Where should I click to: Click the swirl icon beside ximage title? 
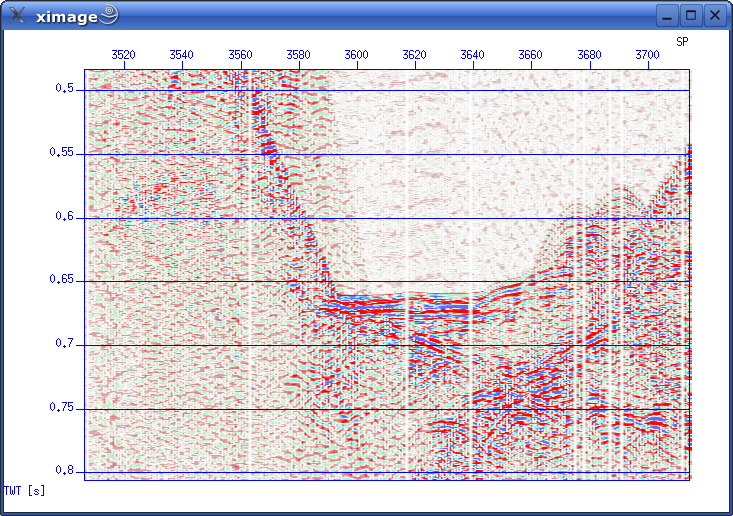(108, 15)
